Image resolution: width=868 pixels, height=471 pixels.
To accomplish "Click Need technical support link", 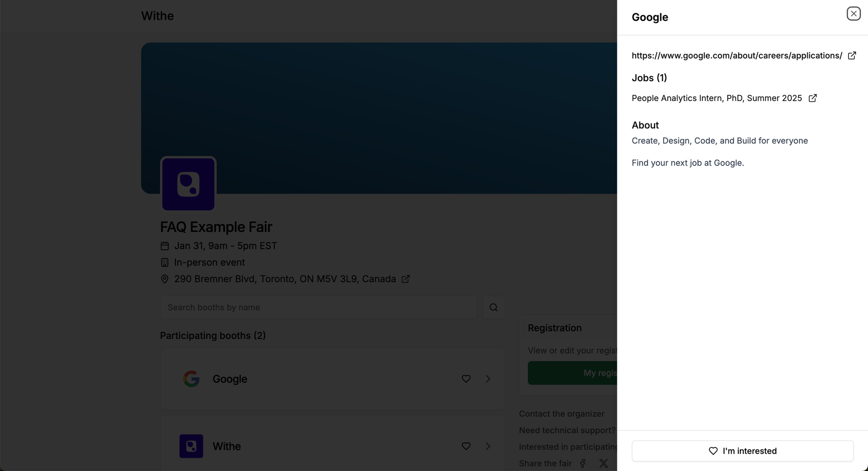I will tap(567, 430).
